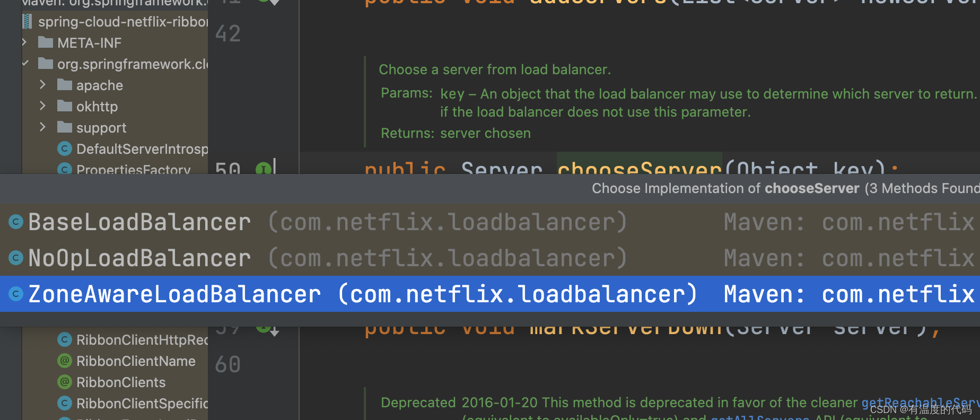Screen dimensions: 980x420
Task: Click the RibbonClients annotation icon
Action: [64, 382]
